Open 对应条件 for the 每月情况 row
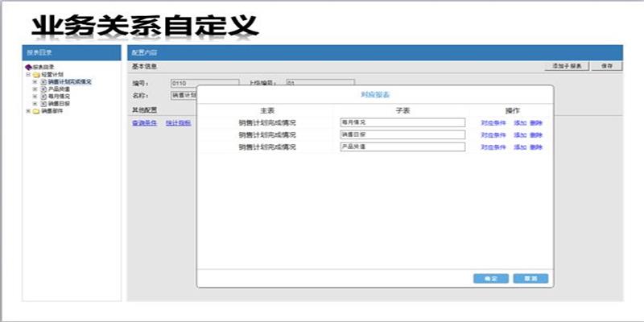644x322 pixels. coord(493,122)
